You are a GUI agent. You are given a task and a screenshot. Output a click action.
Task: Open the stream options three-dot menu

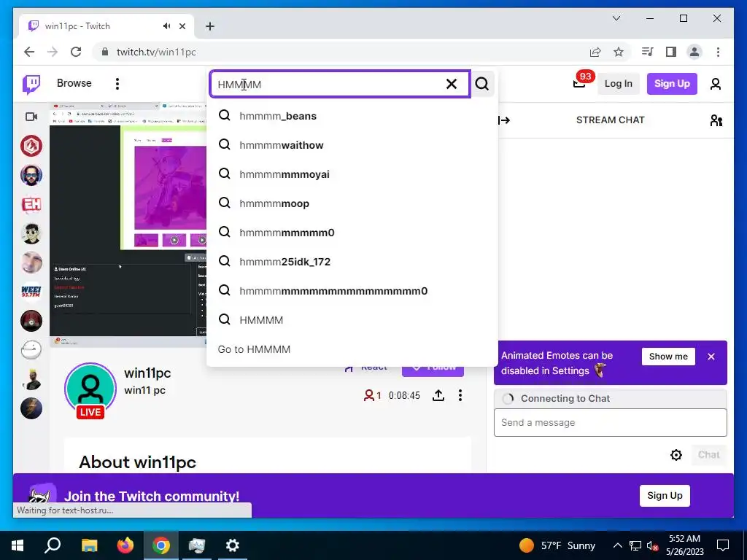[460, 395]
